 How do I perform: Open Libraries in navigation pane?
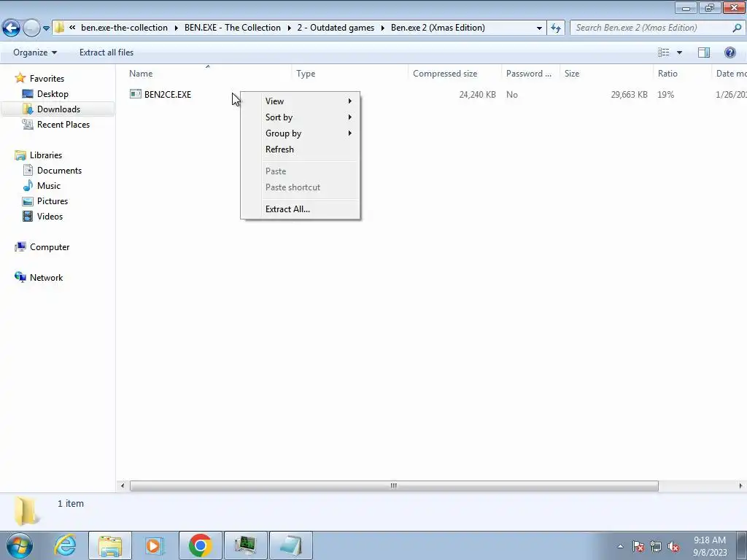(46, 155)
